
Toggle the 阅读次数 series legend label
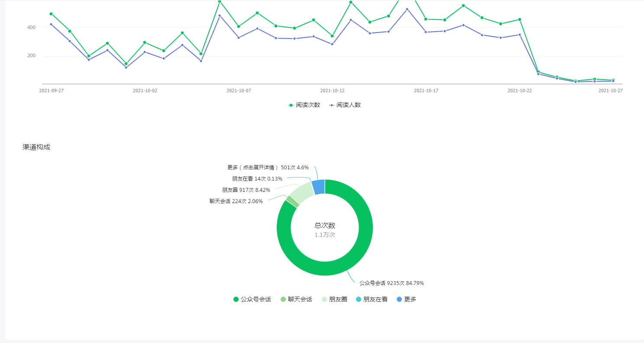(x=308, y=105)
